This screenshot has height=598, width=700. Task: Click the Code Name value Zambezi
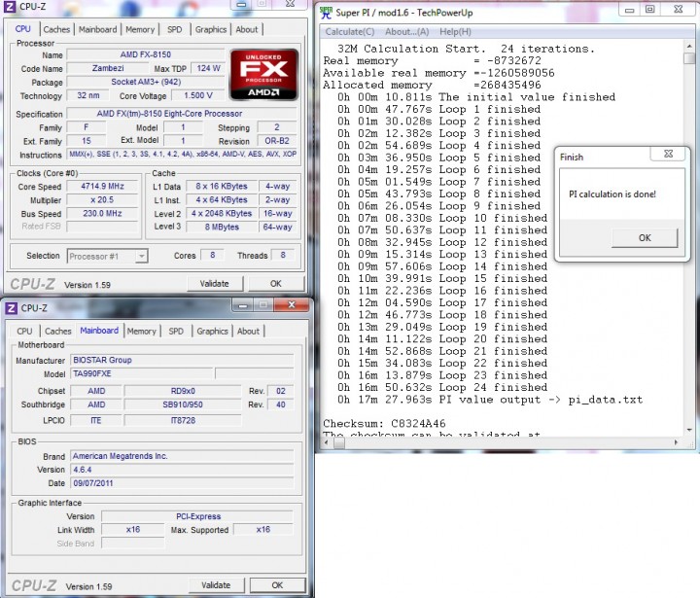point(108,68)
